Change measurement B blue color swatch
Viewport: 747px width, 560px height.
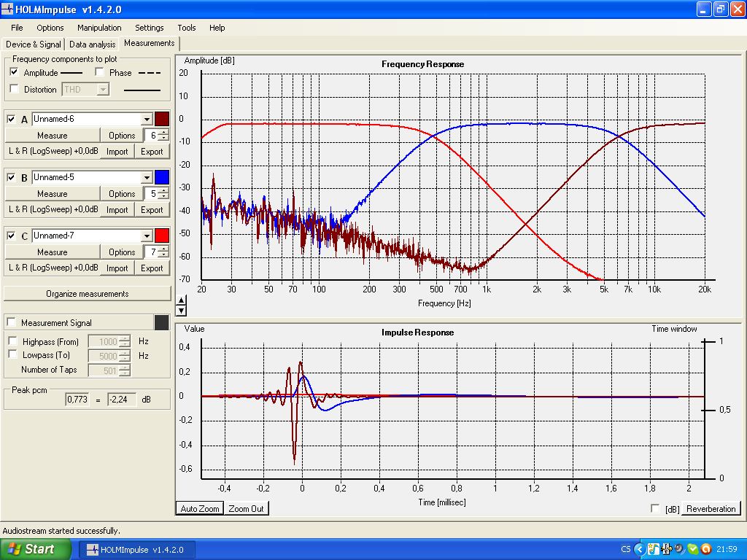pyautogui.click(x=162, y=178)
